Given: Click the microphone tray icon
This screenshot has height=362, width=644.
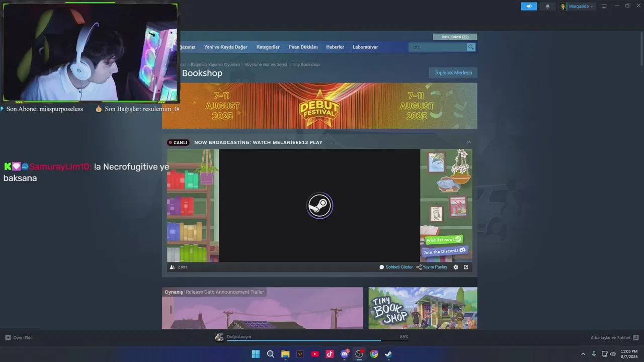Looking at the screenshot, I should [594, 354].
